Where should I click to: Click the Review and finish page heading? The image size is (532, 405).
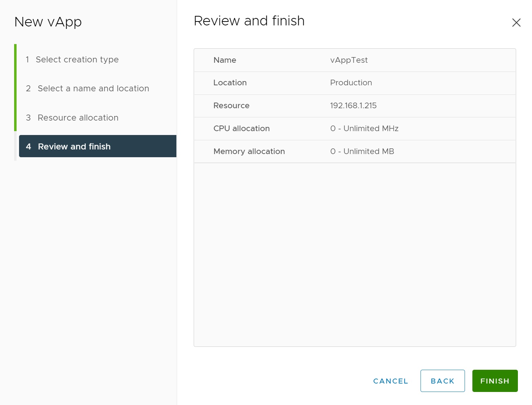click(x=249, y=21)
